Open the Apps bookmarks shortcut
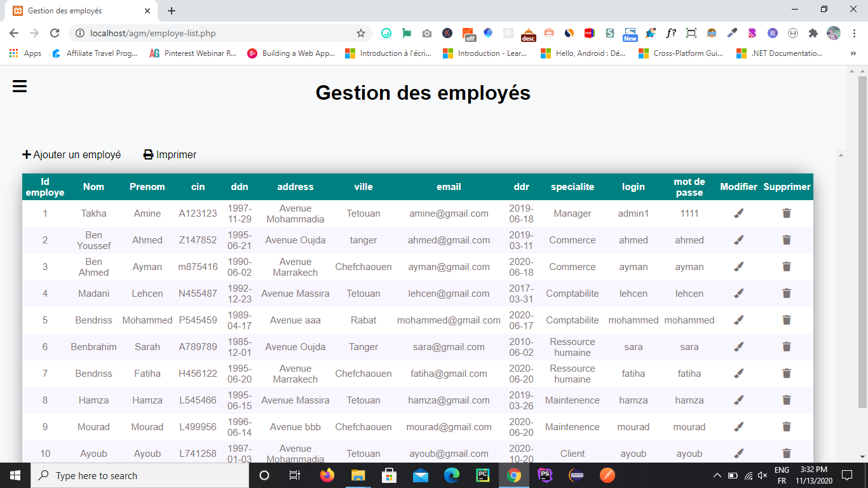The image size is (868, 488). coord(25,53)
